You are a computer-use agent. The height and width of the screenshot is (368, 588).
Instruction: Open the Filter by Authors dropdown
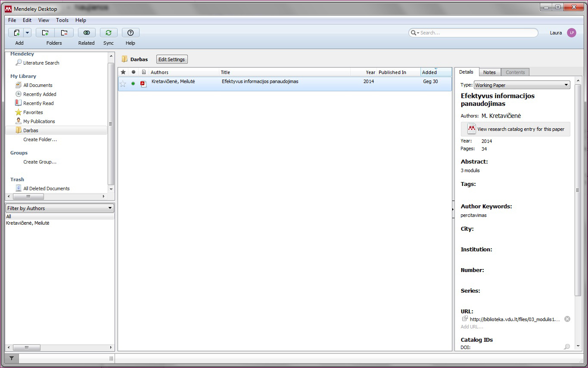click(60, 208)
